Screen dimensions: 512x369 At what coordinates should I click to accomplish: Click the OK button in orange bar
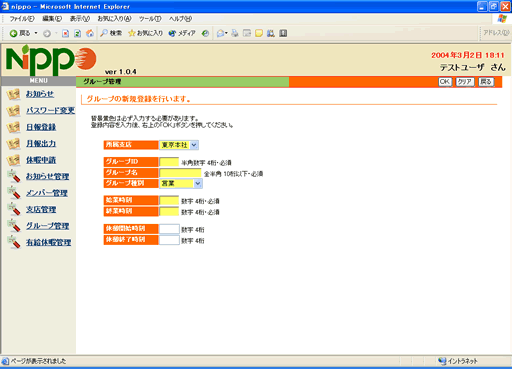coord(445,82)
